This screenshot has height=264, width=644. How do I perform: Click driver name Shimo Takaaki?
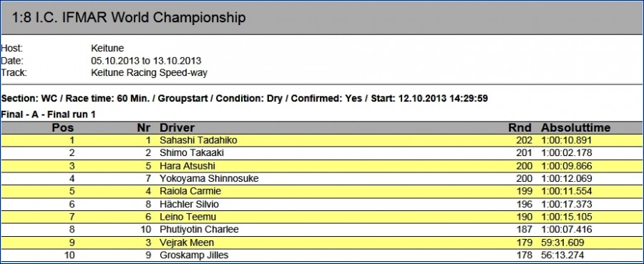pyautogui.click(x=192, y=153)
